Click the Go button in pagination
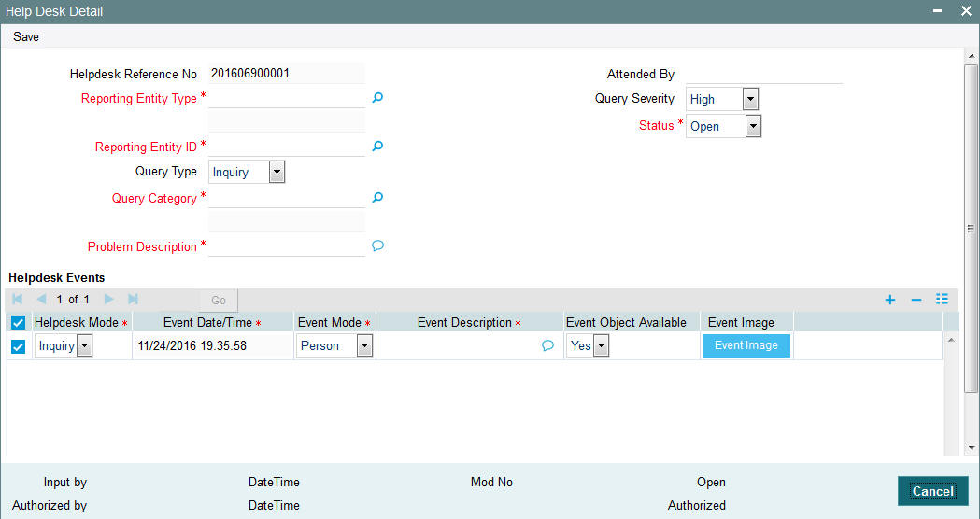The height and width of the screenshot is (519, 980). pos(218,300)
